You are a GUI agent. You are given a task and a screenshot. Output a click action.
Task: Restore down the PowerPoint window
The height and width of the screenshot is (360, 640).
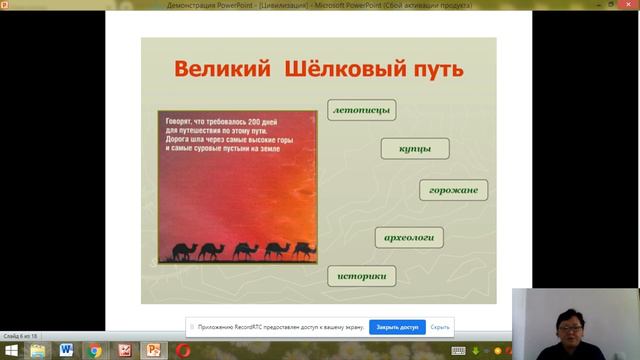coord(611,4)
